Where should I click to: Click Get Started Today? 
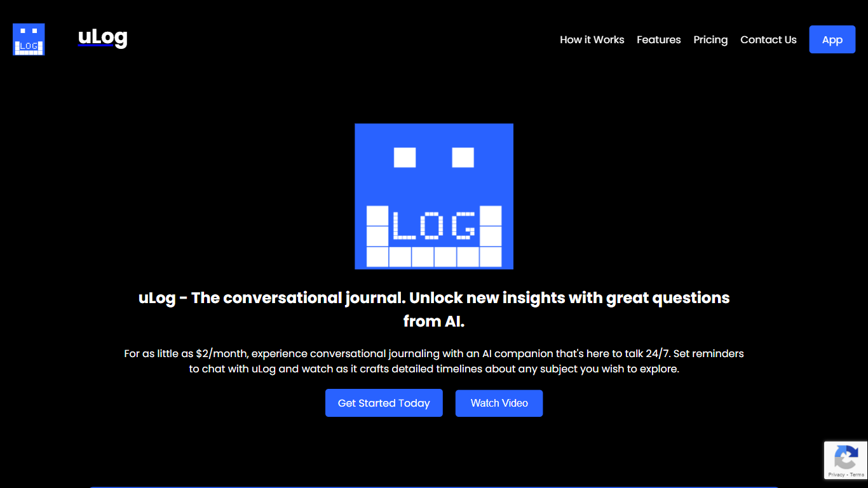384,403
